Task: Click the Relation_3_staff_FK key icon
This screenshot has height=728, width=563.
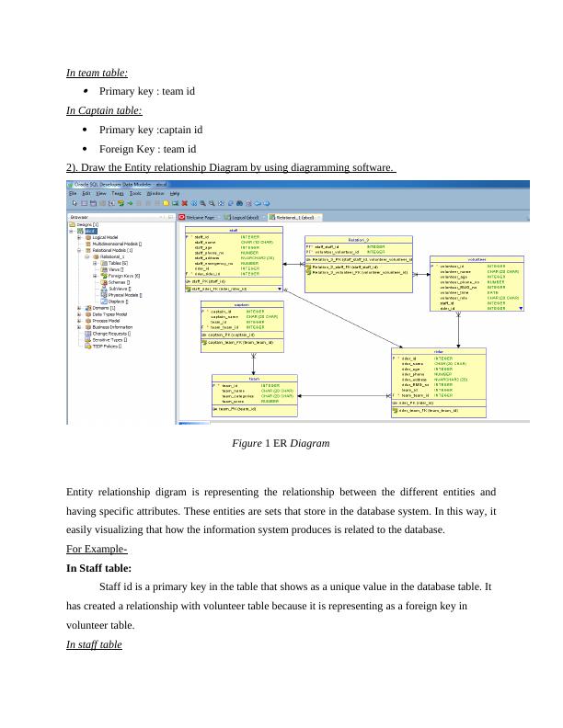Action: click(x=309, y=267)
